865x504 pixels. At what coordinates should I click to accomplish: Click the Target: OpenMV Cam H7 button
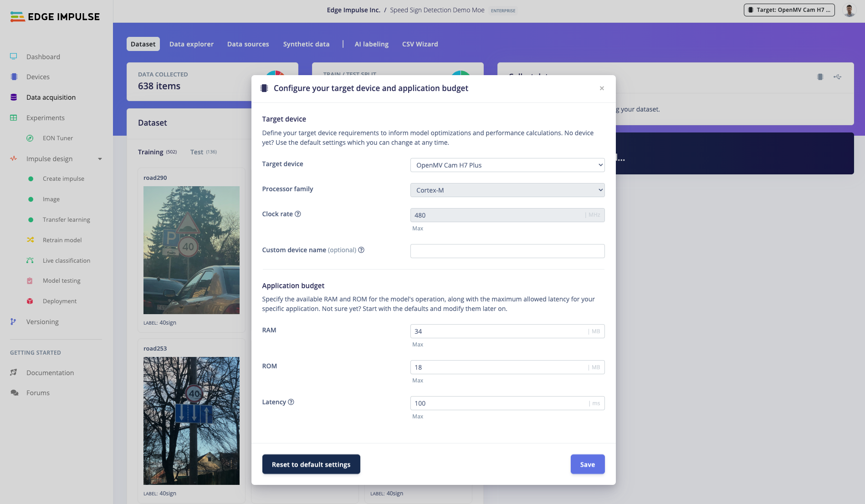tap(789, 10)
